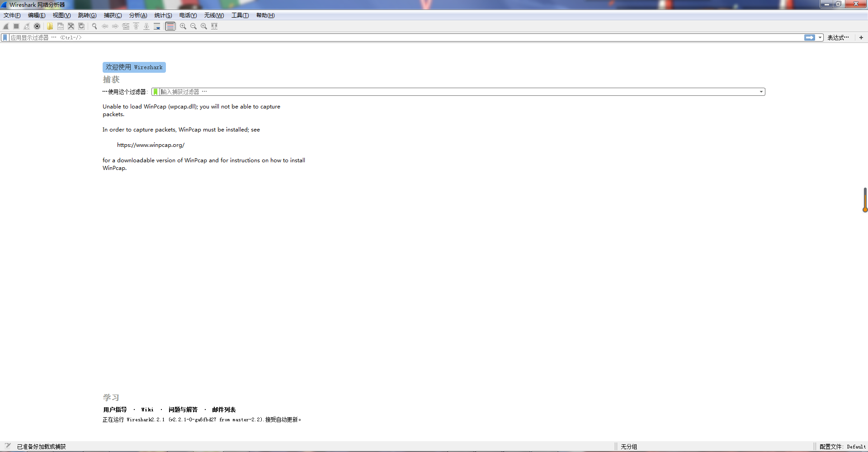The width and height of the screenshot is (868, 452).
Task: Open capture options gear icon
Action: click(37, 26)
